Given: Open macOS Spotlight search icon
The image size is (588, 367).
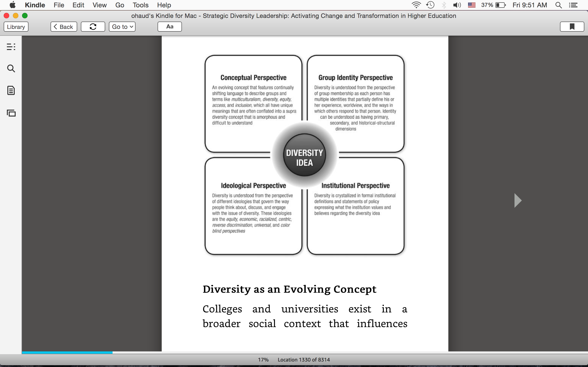Looking at the screenshot, I should pyautogui.click(x=559, y=5).
